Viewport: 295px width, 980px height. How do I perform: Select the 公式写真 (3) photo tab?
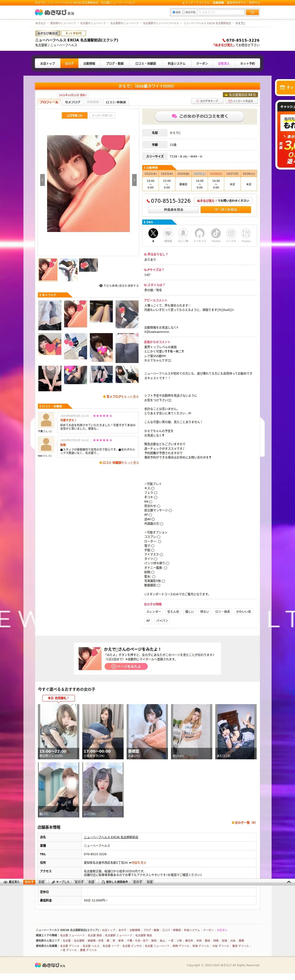coord(74,115)
